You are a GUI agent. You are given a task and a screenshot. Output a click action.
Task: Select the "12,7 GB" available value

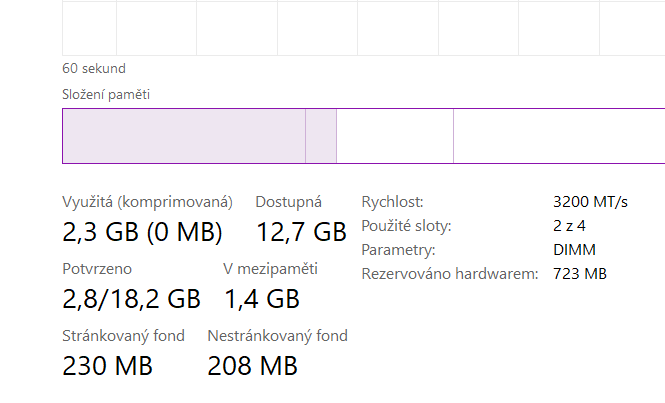pyautogui.click(x=301, y=233)
